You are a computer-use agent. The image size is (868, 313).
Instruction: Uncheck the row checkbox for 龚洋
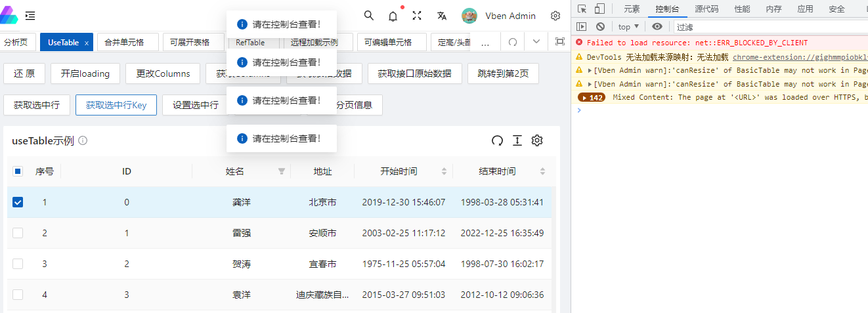coord(18,202)
